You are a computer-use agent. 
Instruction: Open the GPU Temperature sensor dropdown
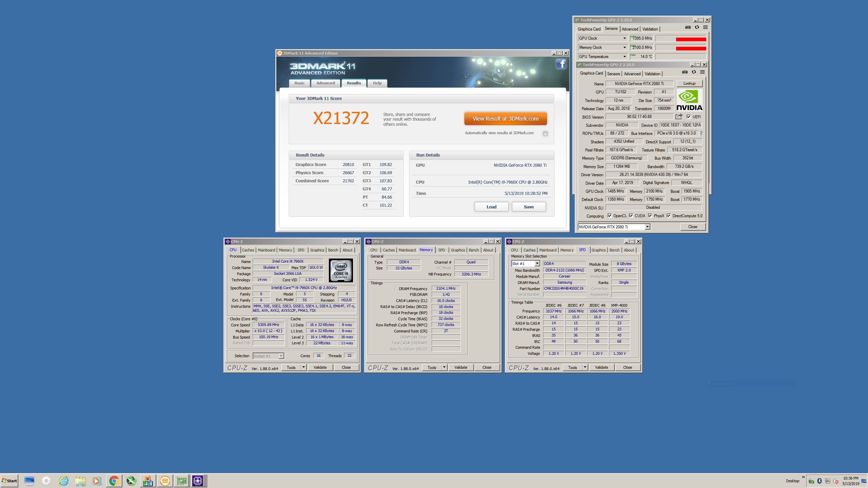625,57
